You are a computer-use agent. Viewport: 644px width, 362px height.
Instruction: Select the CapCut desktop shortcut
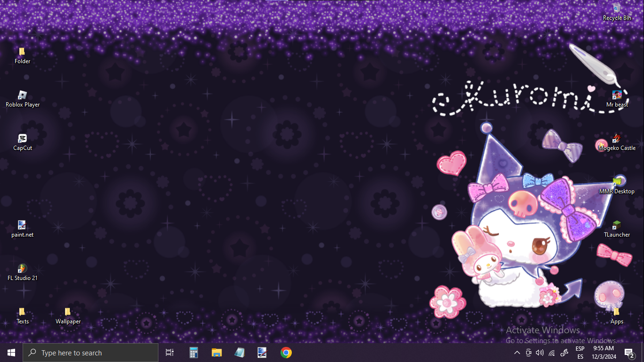(22, 142)
